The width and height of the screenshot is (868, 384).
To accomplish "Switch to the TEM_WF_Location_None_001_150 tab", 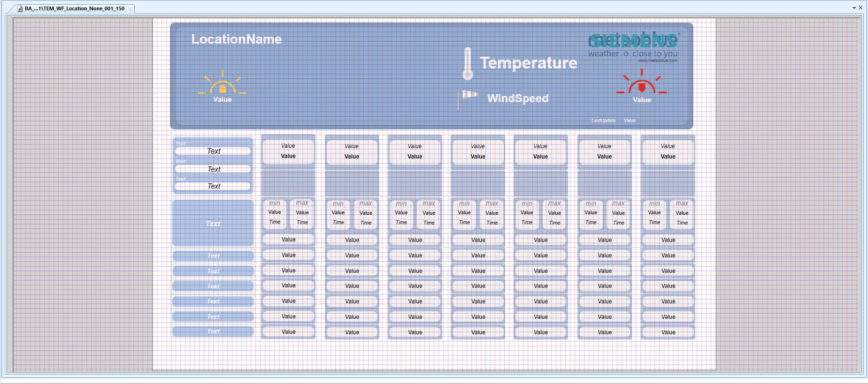I will 74,8.
